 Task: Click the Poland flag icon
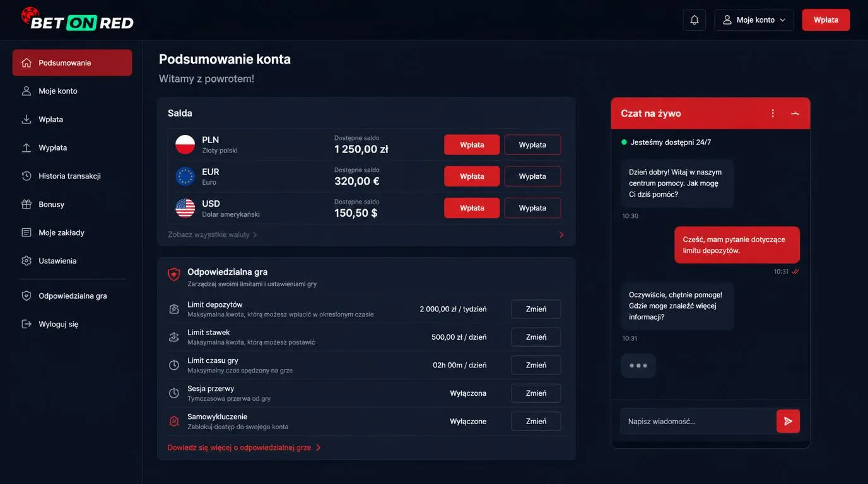click(185, 145)
